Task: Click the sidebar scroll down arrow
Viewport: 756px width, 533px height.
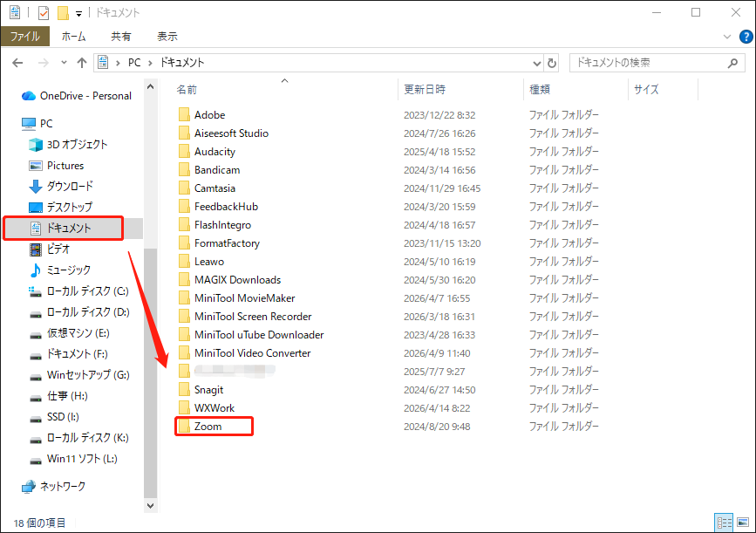Action: (x=151, y=506)
